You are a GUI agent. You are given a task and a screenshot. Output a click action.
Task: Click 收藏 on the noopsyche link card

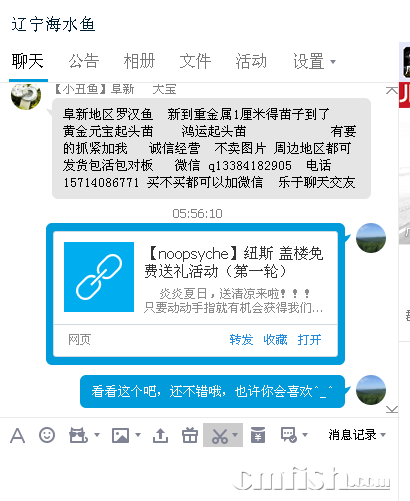275,340
